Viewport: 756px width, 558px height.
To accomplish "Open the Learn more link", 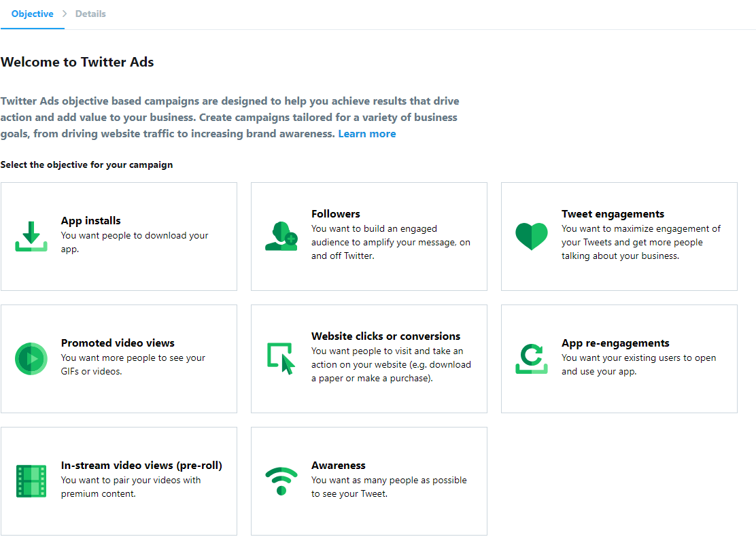I will pyautogui.click(x=367, y=134).
